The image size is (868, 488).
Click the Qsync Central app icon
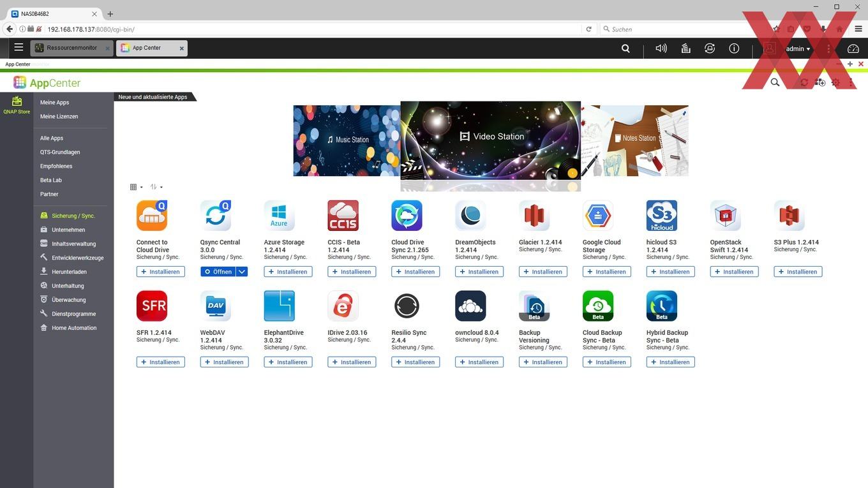tap(216, 216)
